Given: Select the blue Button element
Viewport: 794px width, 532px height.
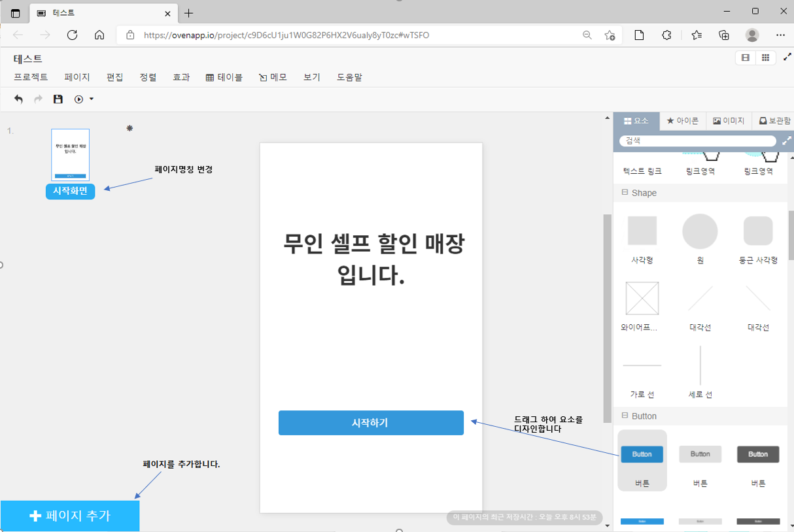Looking at the screenshot, I should (642, 460).
